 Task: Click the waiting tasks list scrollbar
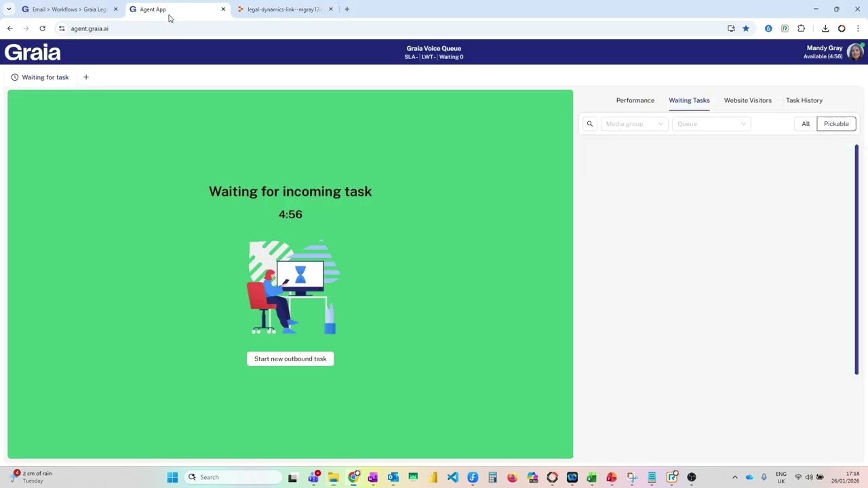pyautogui.click(x=856, y=260)
